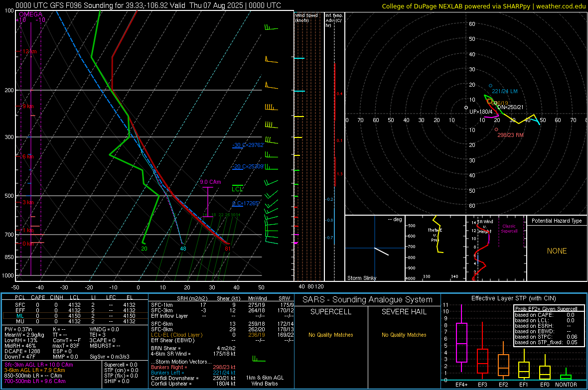Click the cyan wetbulb value 48

click(183, 248)
